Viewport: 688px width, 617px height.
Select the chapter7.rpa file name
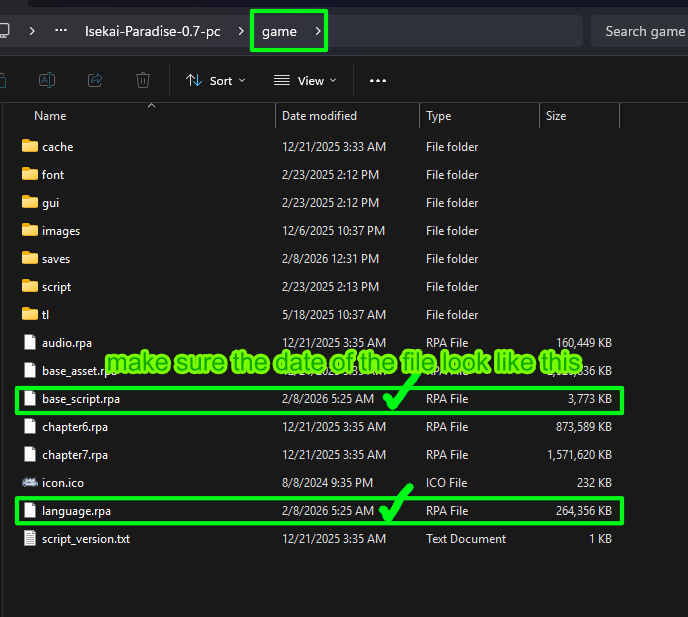pyautogui.click(x=75, y=456)
